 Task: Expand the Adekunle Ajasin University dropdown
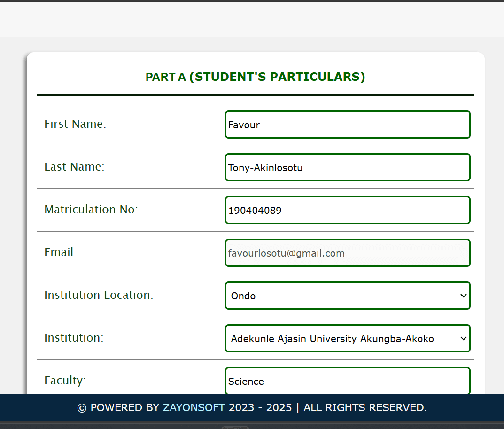(348, 338)
